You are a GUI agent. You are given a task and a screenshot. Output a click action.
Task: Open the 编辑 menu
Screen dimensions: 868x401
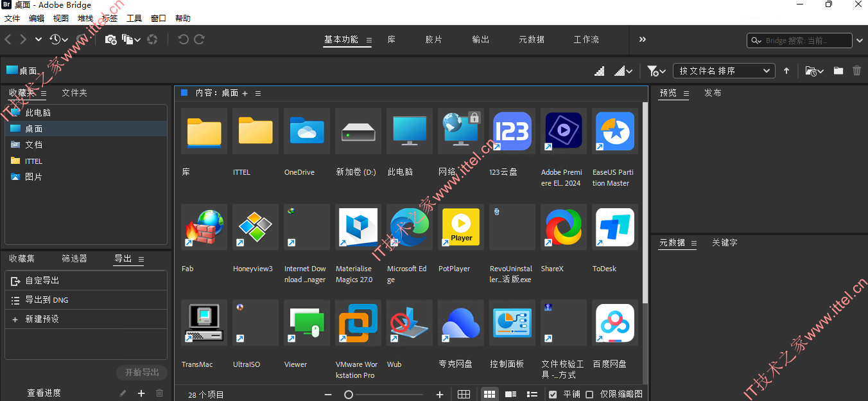(37, 19)
